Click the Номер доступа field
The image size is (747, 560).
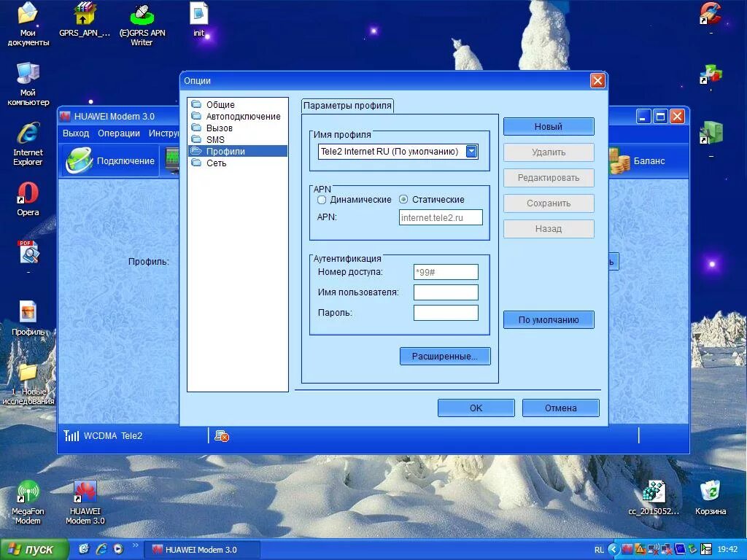coord(446,272)
